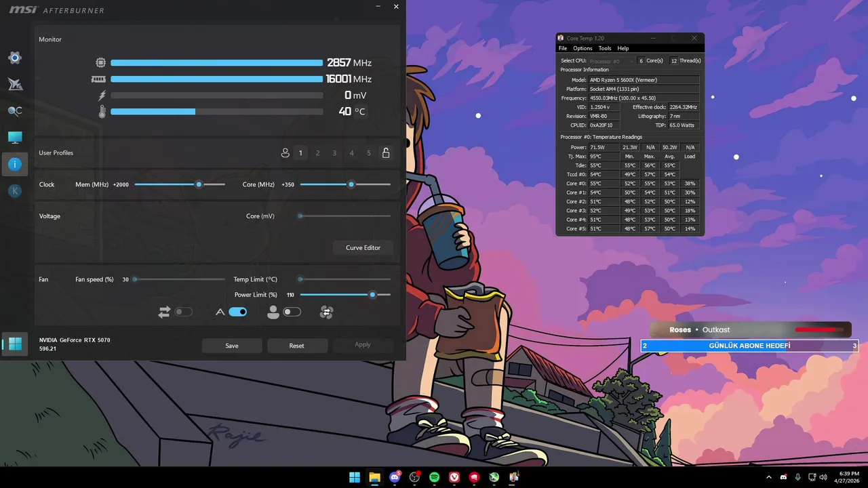Screen dimensions: 868x488
Task: Open OBS Studio from the taskbar
Action: point(414,477)
